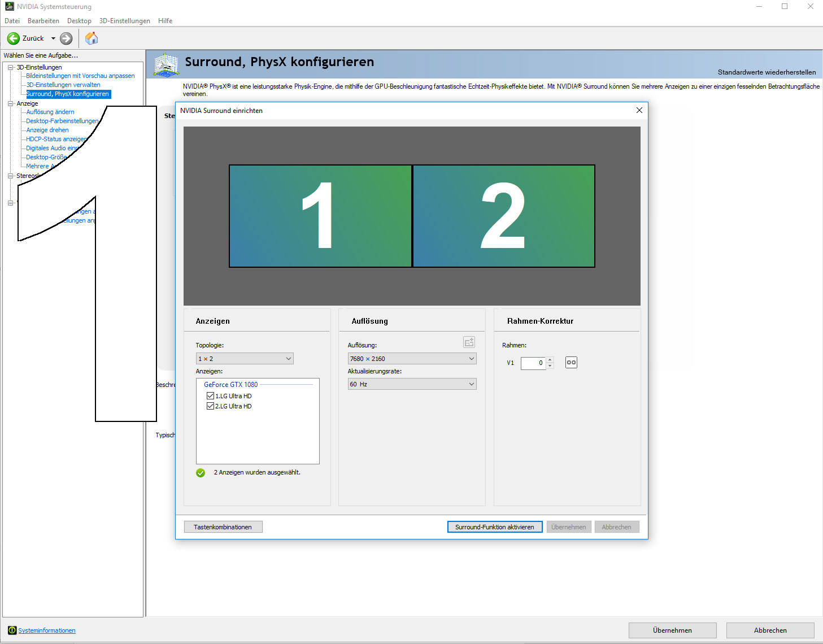The width and height of the screenshot is (823, 644).
Task: Click main window Abbrechen button at bottom
Action: click(770, 630)
